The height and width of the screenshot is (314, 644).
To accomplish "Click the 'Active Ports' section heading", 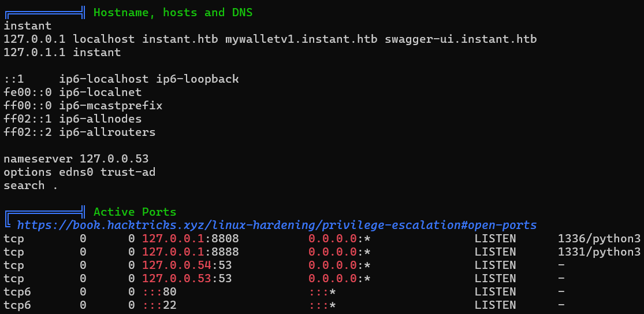I will coord(135,212).
